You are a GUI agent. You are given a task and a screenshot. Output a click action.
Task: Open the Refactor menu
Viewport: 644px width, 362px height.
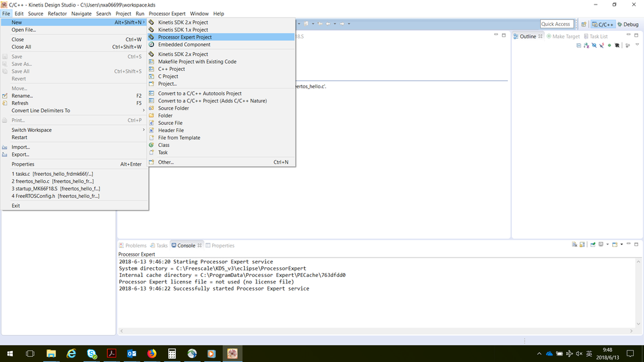[x=57, y=14]
